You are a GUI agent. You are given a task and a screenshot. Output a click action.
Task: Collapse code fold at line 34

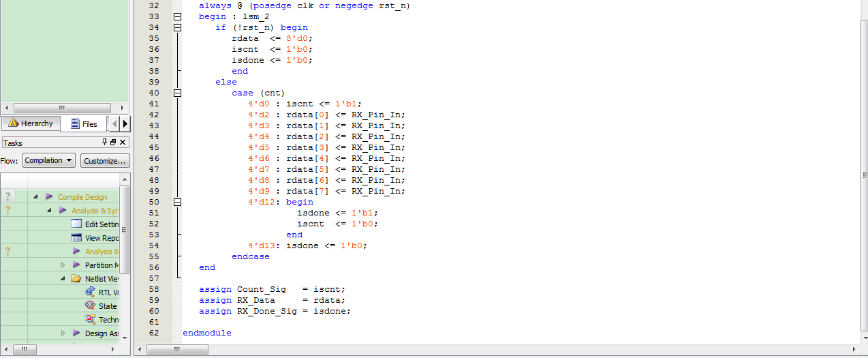click(178, 27)
